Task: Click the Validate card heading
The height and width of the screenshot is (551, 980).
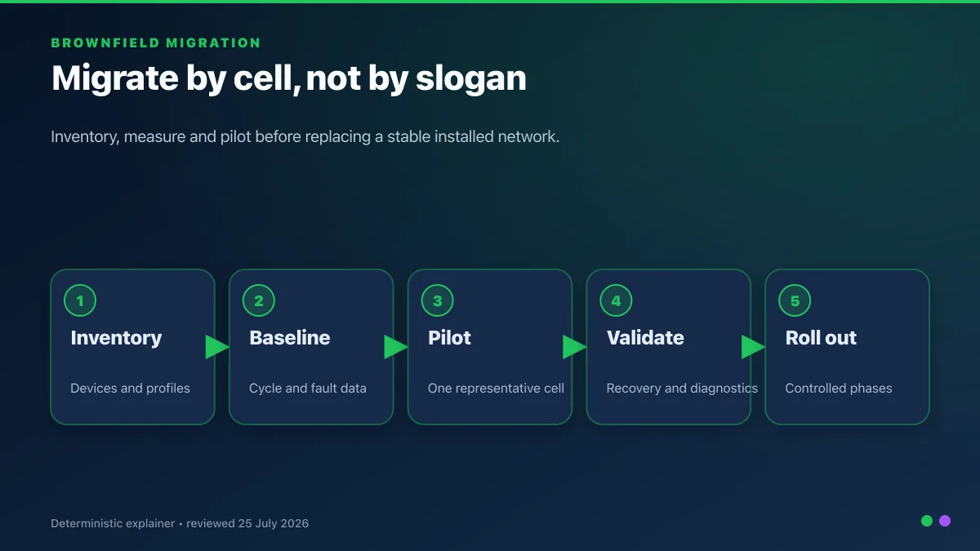Action: pyautogui.click(x=645, y=338)
